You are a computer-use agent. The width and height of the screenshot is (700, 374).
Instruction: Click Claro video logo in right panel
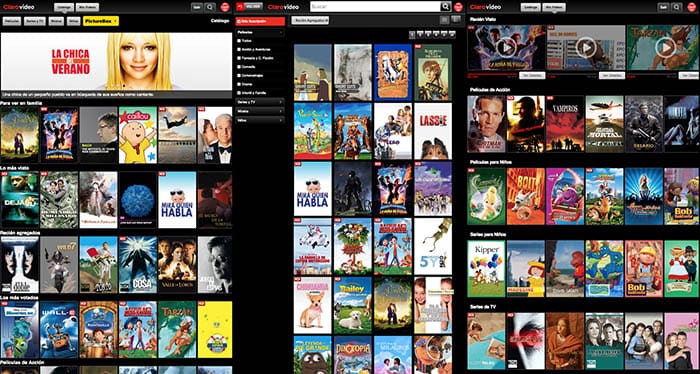coord(485,7)
